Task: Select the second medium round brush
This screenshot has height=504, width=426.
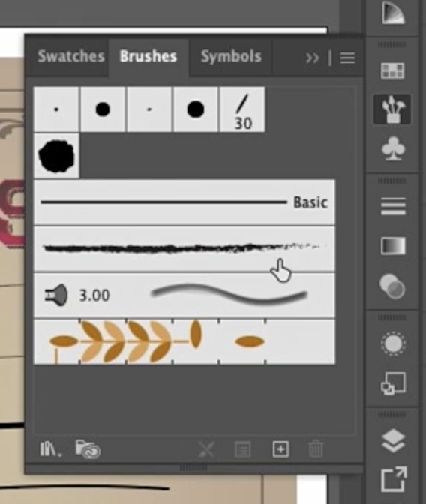Action: (x=103, y=109)
